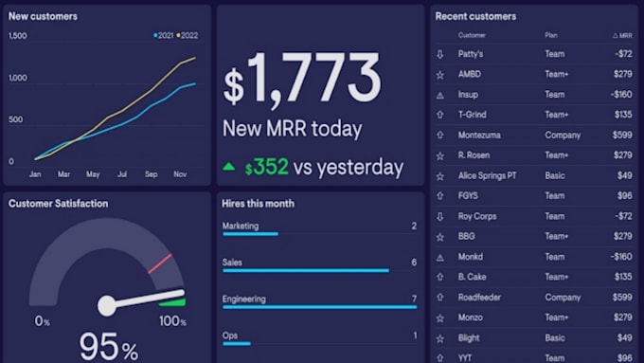Screen dimensions: 644x363
Task: Click the New customers widget title
Action: (x=43, y=16)
